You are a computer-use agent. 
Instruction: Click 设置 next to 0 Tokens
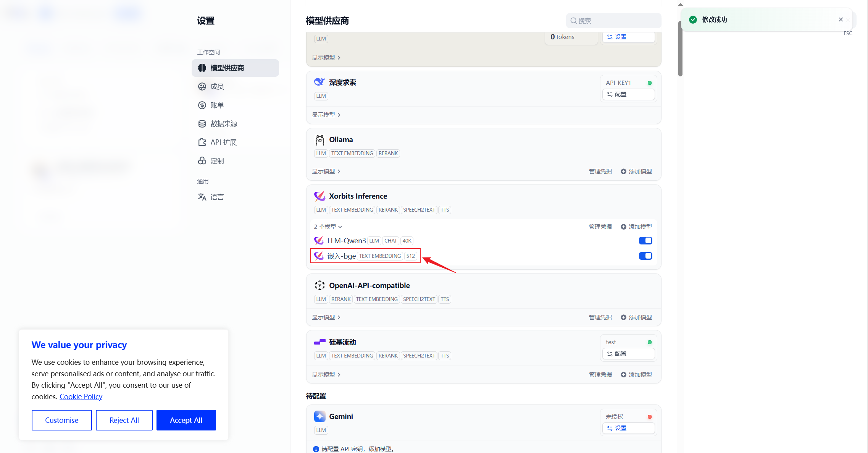coord(628,37)
